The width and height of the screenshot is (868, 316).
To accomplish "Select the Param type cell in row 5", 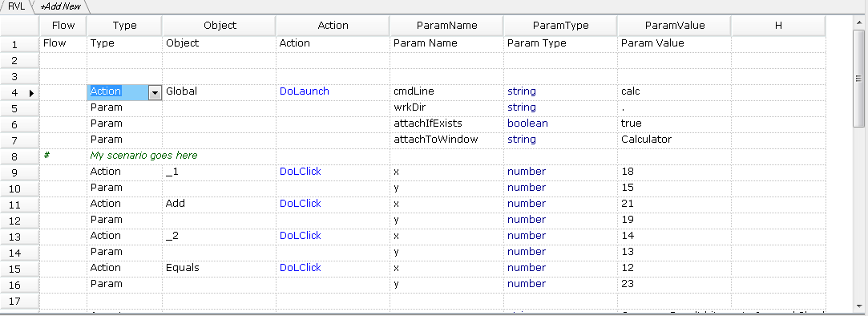I will click(x=124, y=107).
